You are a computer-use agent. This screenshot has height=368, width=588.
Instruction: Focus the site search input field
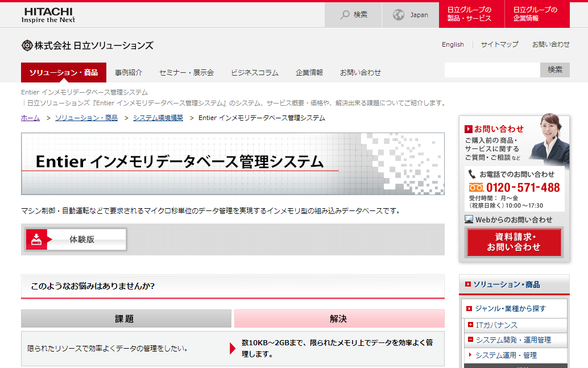[x=492, y=70]
